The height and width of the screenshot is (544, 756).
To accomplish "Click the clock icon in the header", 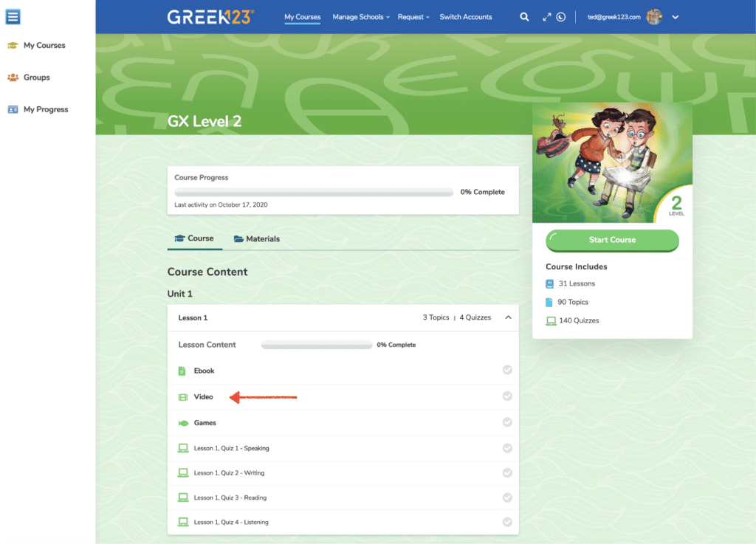I will 561,17.
